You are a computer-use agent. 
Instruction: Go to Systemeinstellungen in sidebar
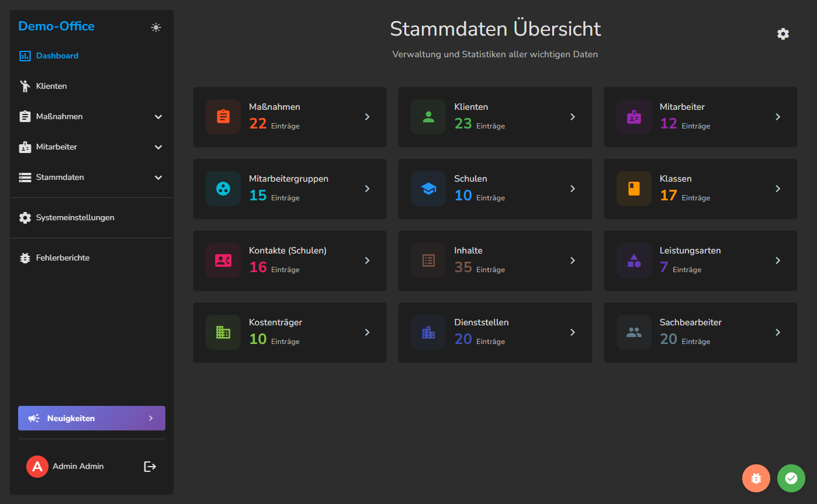(x=75, y=218)
